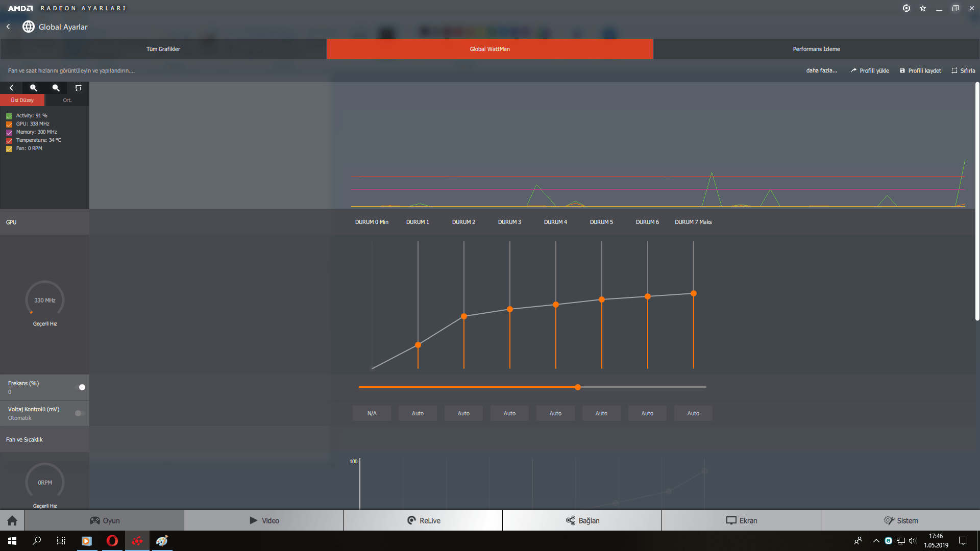Click the frequency percentage slider handle
Screen dimensions: 980x551
[x=577, y=387]
